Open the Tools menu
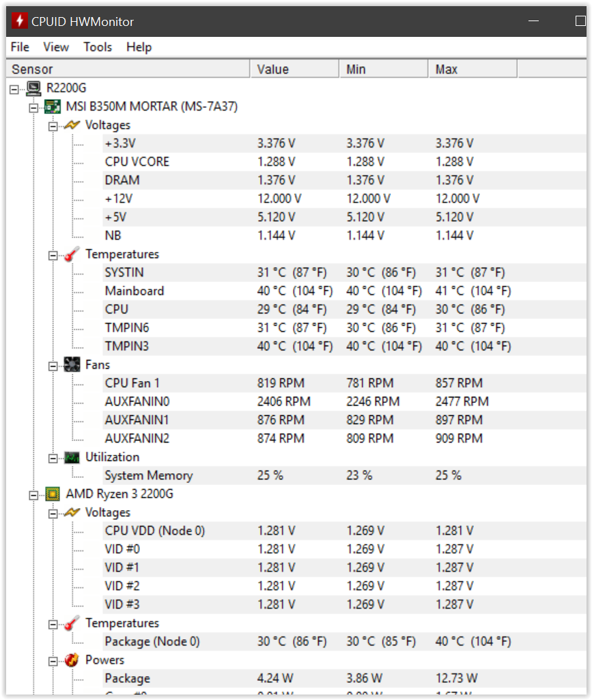The image size is (592, 700). point(98,47)
